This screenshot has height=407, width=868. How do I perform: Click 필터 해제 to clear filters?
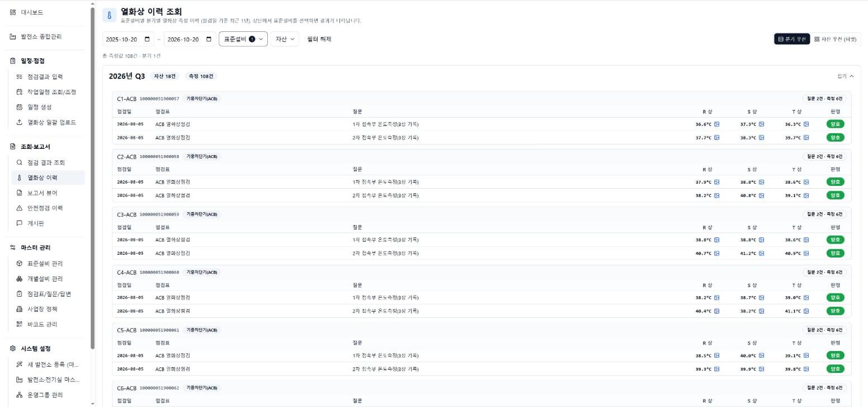(x=319, y=39)
